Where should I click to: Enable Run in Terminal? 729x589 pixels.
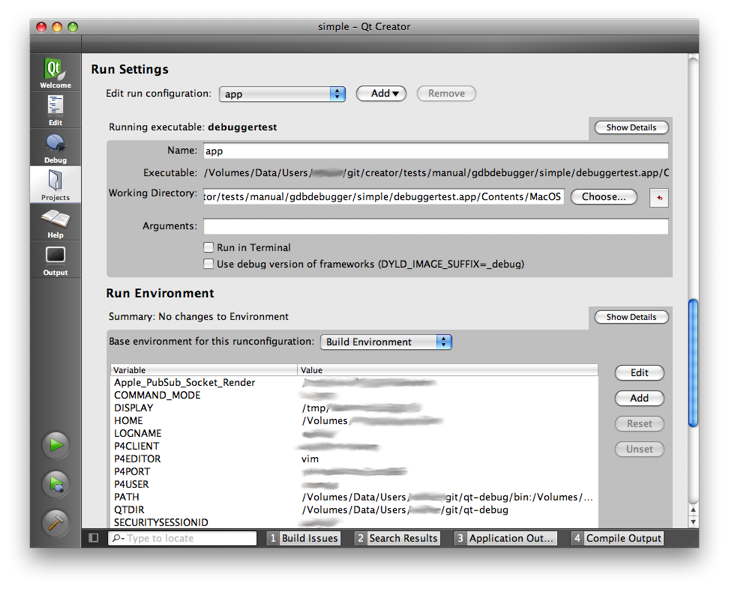point(209,247)
